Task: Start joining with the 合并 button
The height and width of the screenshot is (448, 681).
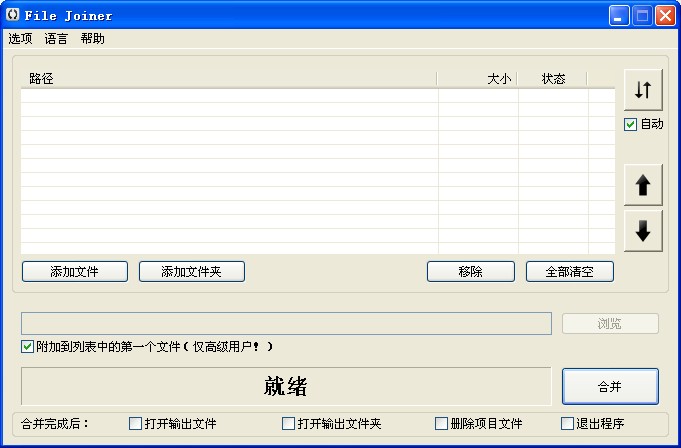Action: pos(610,386)
